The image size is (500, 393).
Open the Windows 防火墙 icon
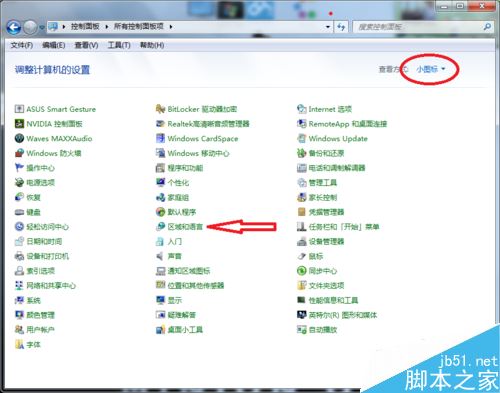point(19,153)
